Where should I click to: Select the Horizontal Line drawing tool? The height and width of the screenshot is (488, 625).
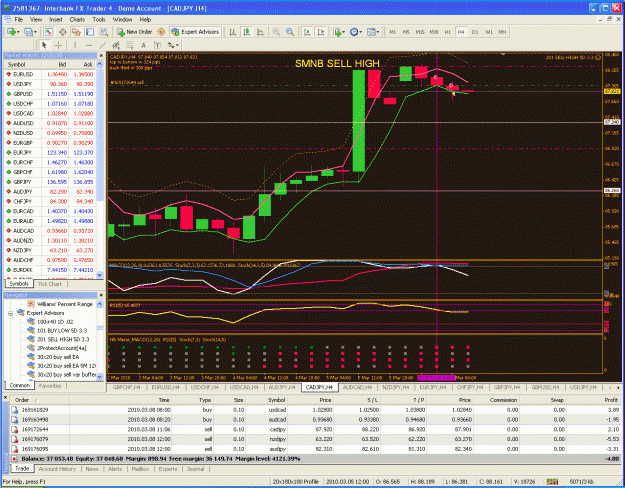(x=88, y=45)
